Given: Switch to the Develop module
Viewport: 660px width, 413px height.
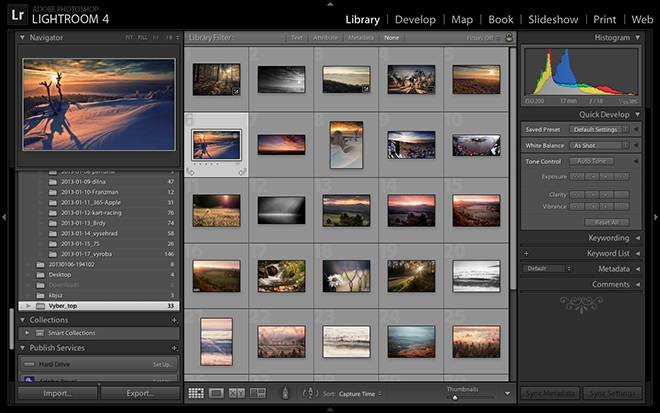Looking at the screenshot, I should click(415, 19).
